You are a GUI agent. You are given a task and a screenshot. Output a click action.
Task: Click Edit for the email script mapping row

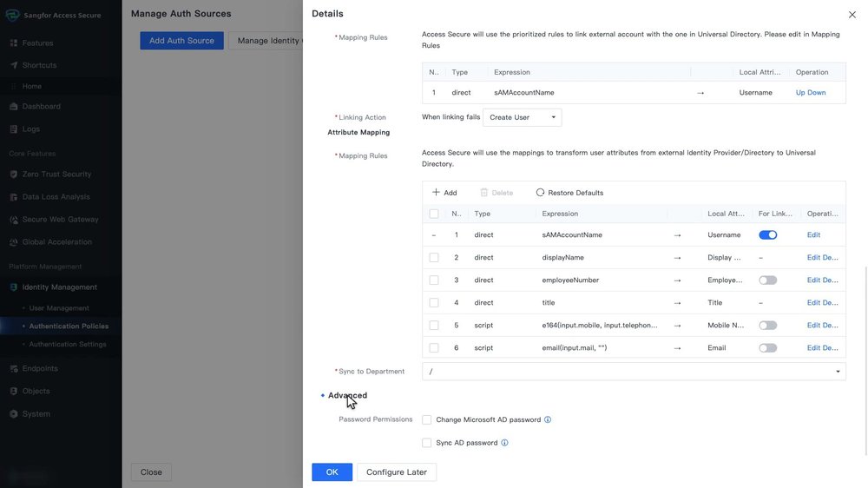(813, 348)
